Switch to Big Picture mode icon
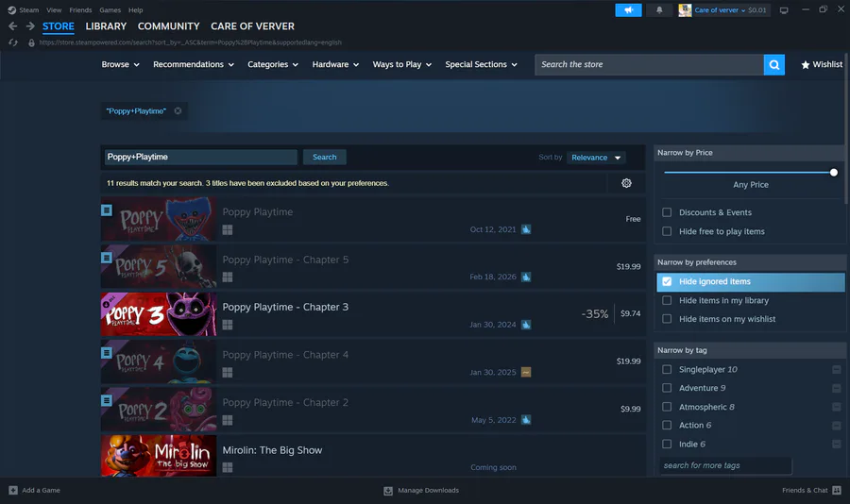This screenshot has width=850, height=504. tap(784, 10)
